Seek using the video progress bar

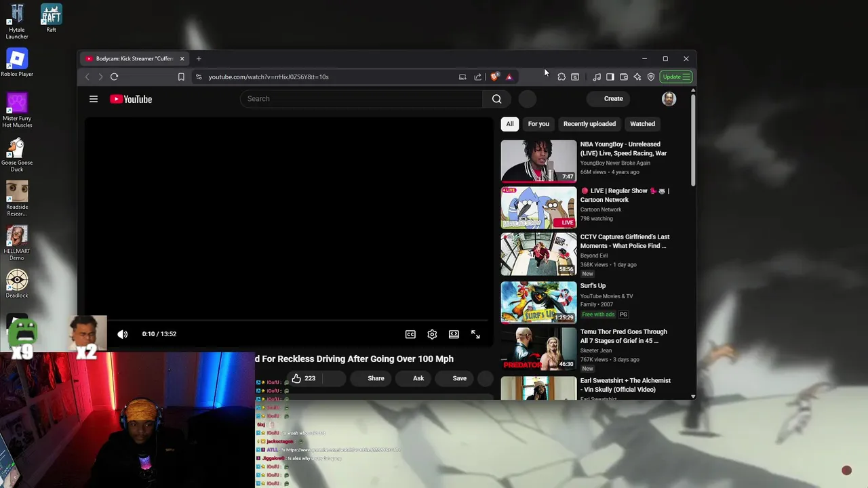(290, 321)
